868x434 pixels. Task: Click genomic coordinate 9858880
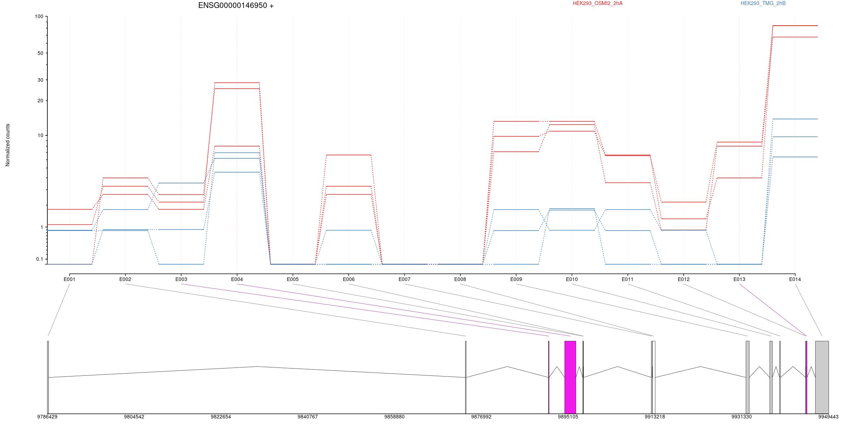click(395, 417)
